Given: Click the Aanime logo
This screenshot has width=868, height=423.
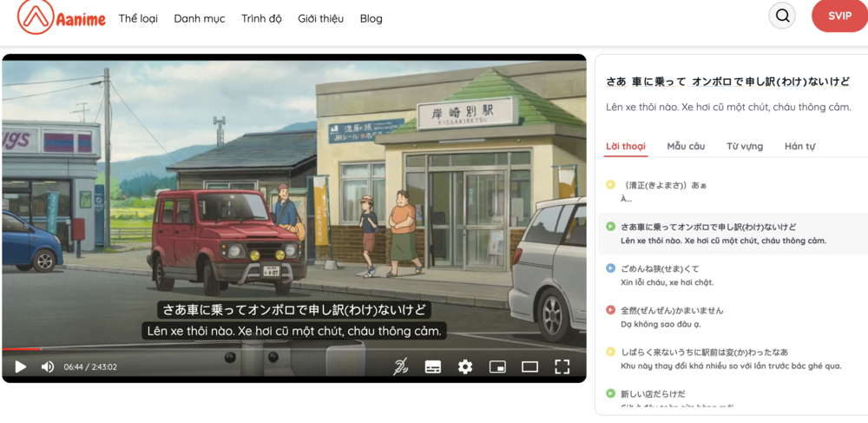Looking at the screenshot, I should [62, 17].
